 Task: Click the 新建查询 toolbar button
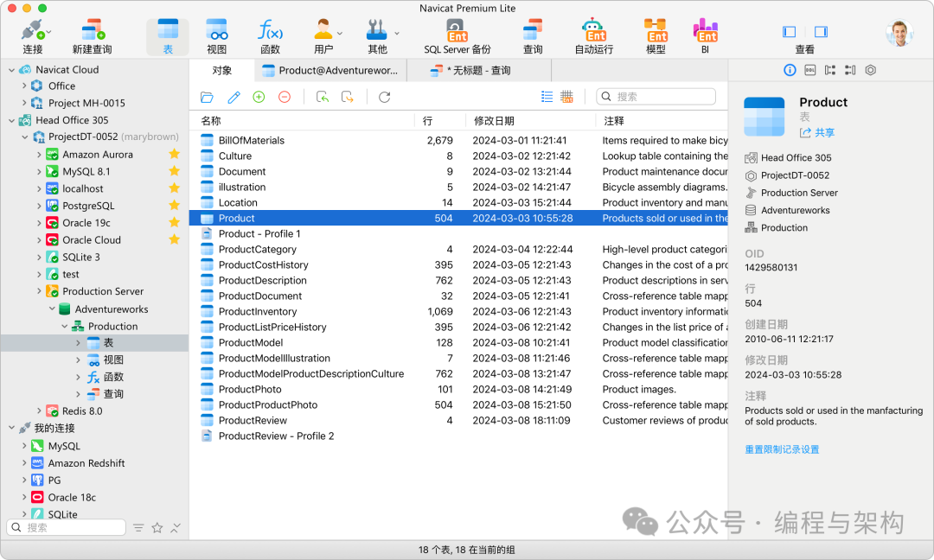coord(92,37)
